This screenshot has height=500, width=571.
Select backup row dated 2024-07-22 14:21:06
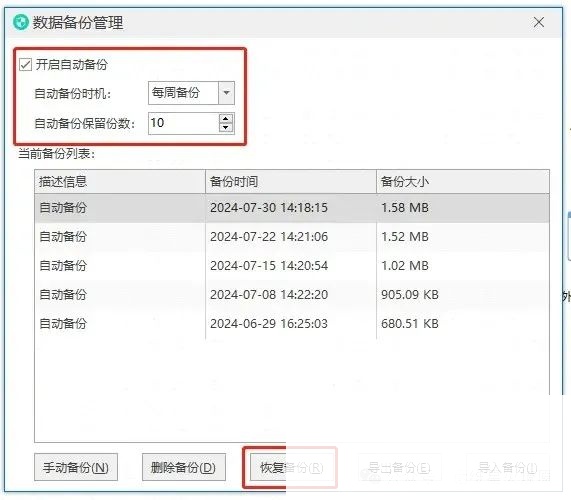pyautogui.click(x=292, y=237)
